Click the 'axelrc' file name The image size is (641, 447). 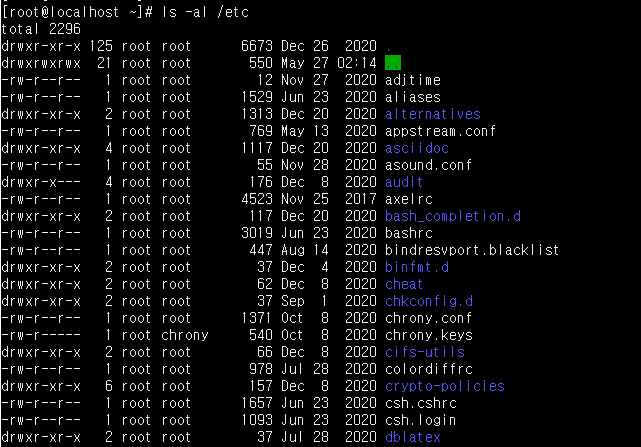pos(409,199)
